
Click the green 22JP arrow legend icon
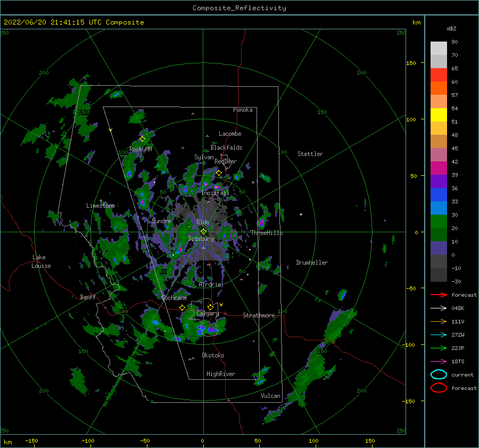click(x=439, y=348)
